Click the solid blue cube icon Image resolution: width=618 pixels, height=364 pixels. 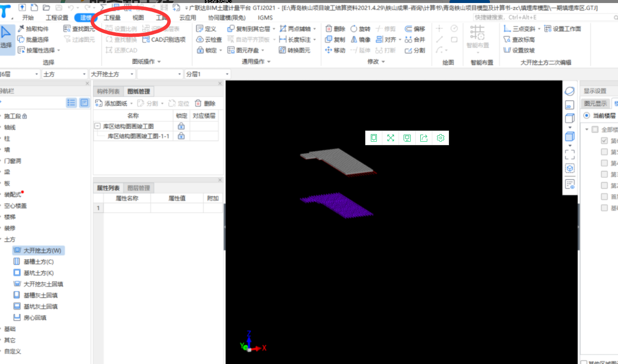[x=569, y=137]
